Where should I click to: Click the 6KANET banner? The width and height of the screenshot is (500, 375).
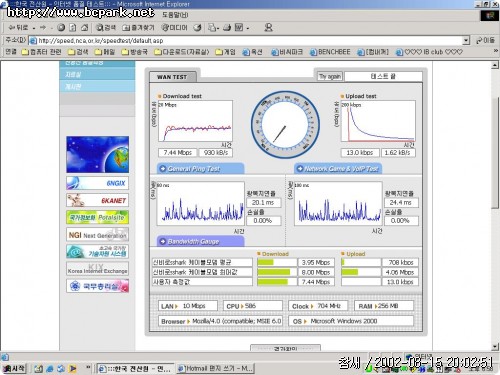(x=97, y=200)
